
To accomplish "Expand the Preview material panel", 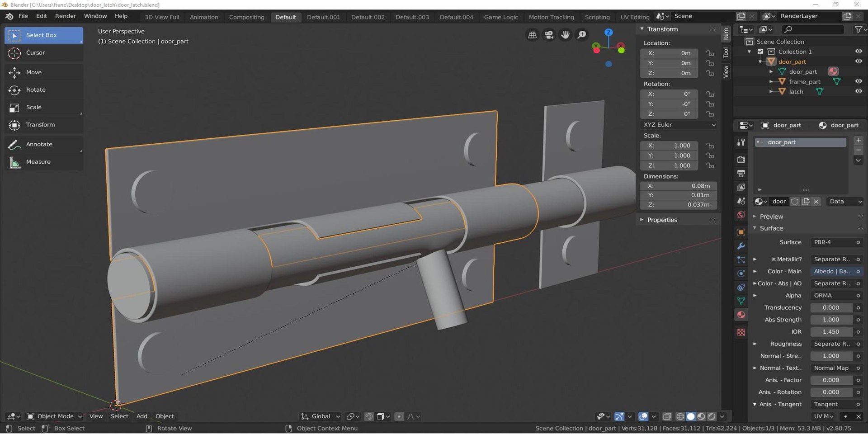I will click(x=771, y=217).
